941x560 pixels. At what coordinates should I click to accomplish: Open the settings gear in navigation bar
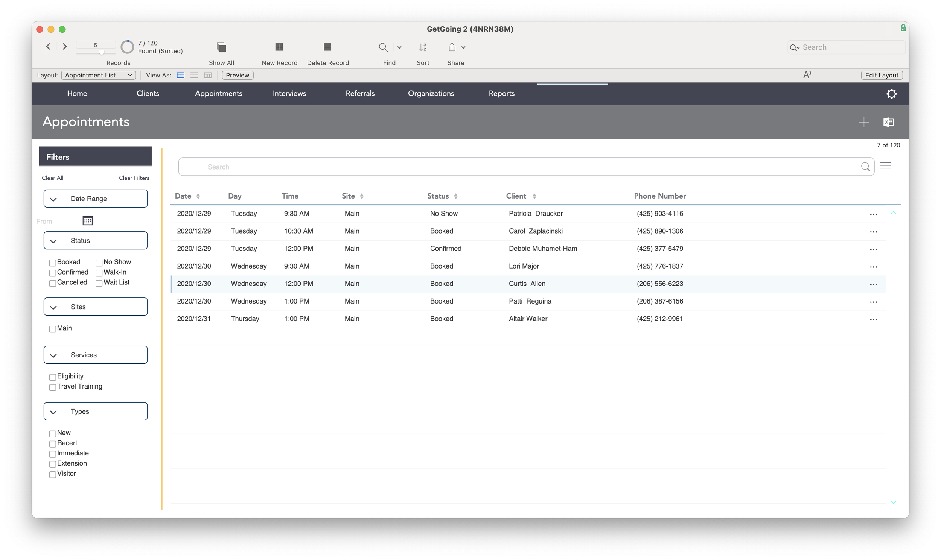point(892,94)
